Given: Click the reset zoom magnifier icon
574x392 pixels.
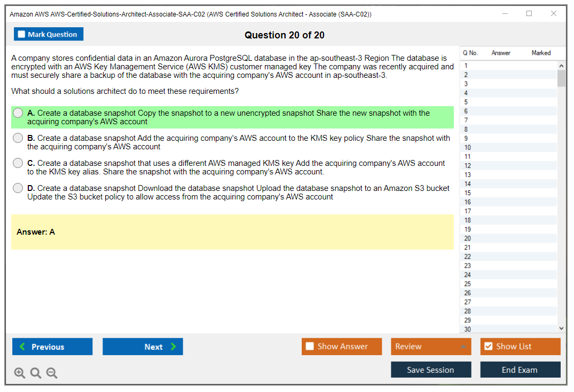Looking at the screenshot, I should click(36, 373).
